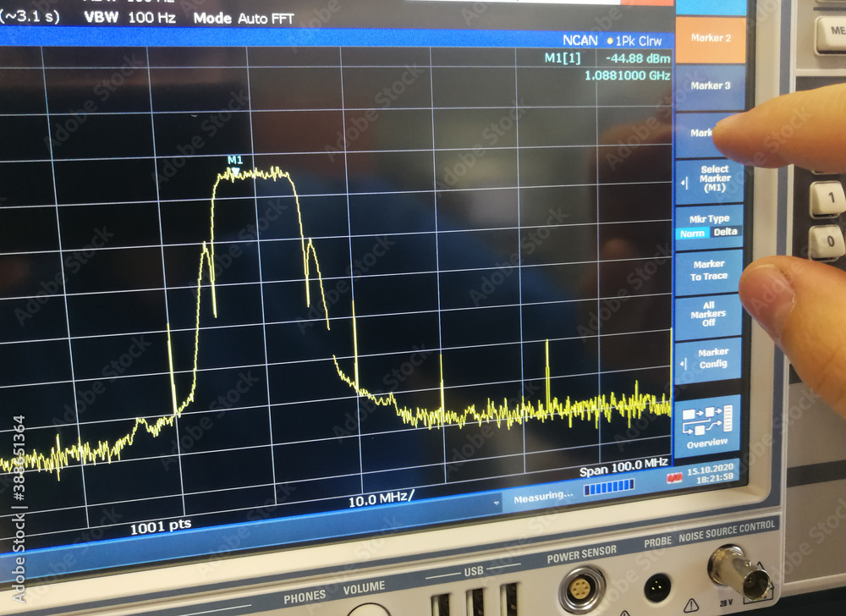Select the Marker 3 softkey
Image resolution: width=846 pixels, height=616 pixels.
click(710, 86)
